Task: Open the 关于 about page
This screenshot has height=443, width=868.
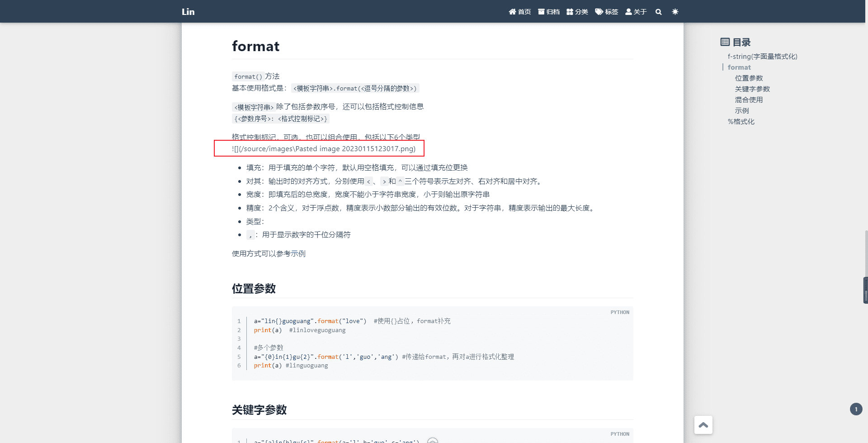Action: [636, 12]
